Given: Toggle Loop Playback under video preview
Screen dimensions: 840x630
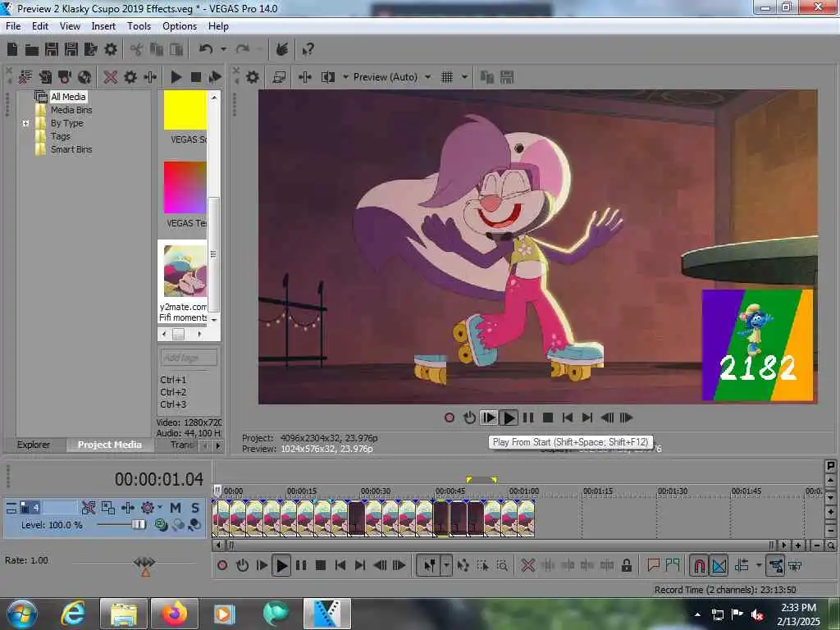Looking at the screenshot, I should [469, 418].
